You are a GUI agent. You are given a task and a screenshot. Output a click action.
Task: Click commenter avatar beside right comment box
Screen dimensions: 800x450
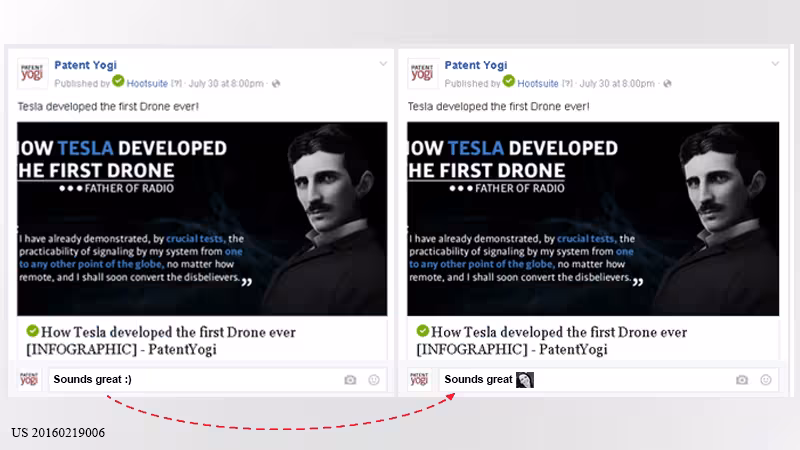(x=419, y=380)
